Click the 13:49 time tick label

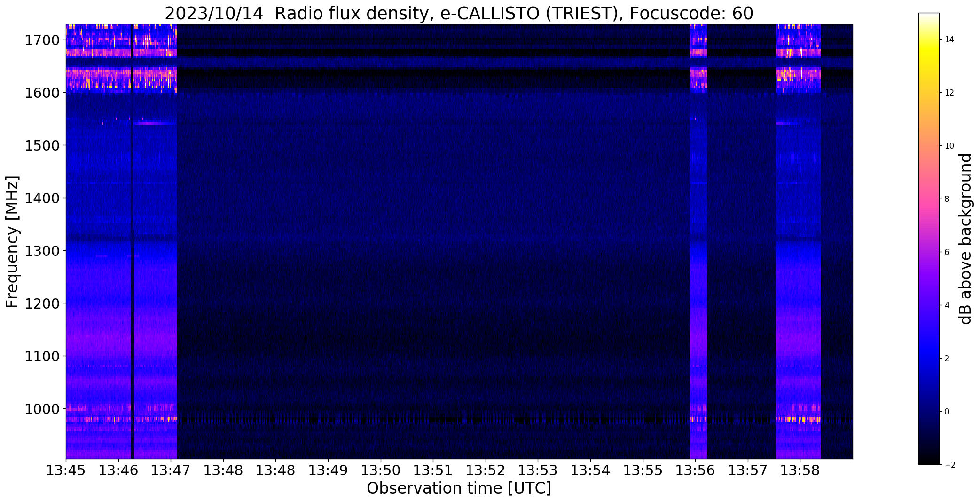coord(328,470)
